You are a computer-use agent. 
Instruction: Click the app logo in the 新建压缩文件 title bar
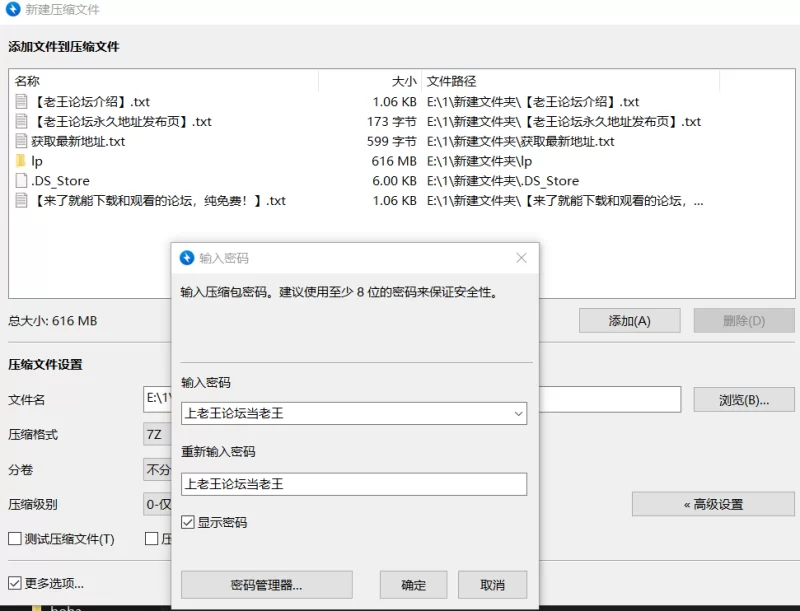coord(13,9)
